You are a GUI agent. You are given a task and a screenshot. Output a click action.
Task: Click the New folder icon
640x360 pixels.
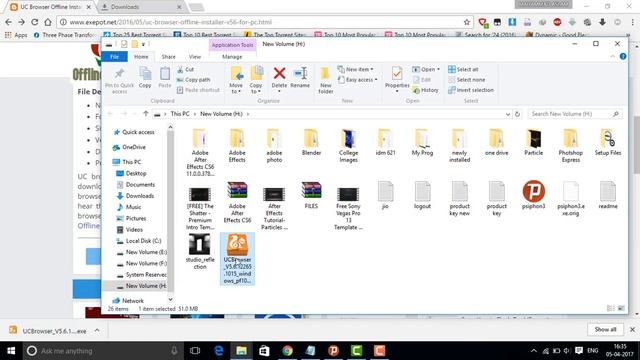(325, 74)
